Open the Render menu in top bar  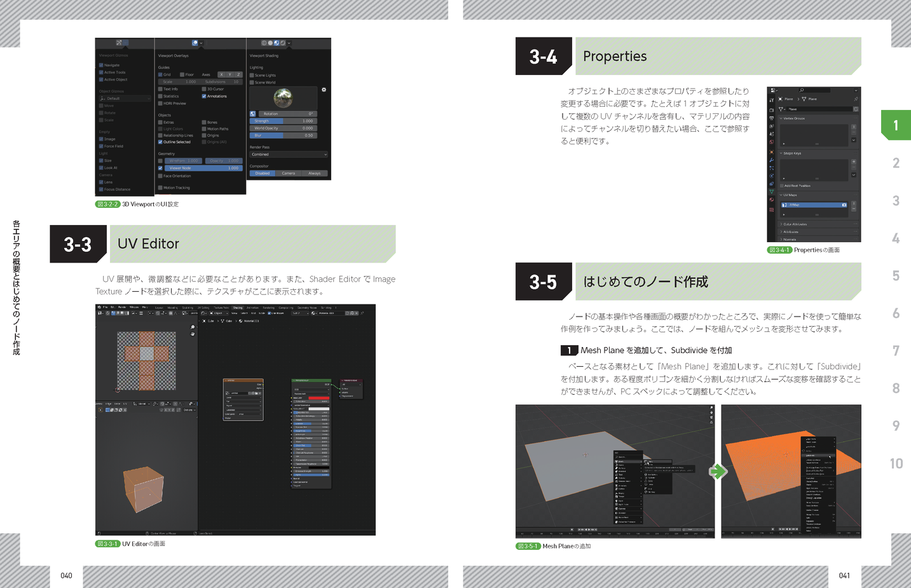122,308
